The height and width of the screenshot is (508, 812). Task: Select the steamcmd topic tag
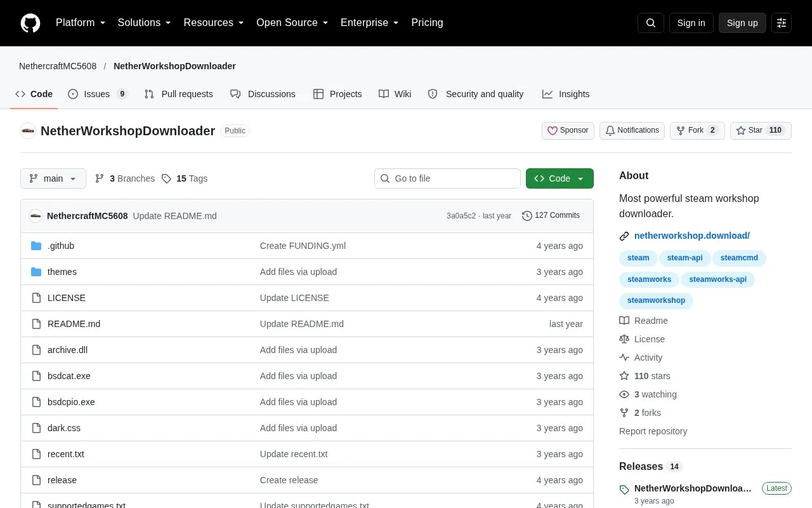(x=739, y=258)
